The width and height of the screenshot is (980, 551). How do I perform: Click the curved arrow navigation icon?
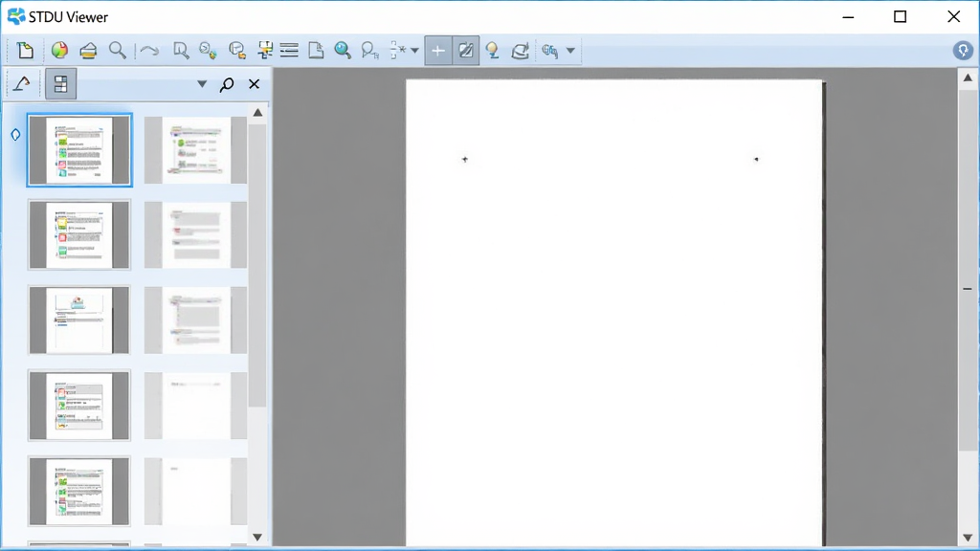(149, 51)
